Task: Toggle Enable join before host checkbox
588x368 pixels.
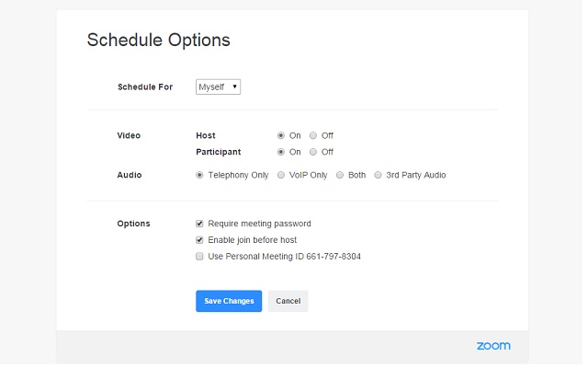Action: [x=199, y=240]
